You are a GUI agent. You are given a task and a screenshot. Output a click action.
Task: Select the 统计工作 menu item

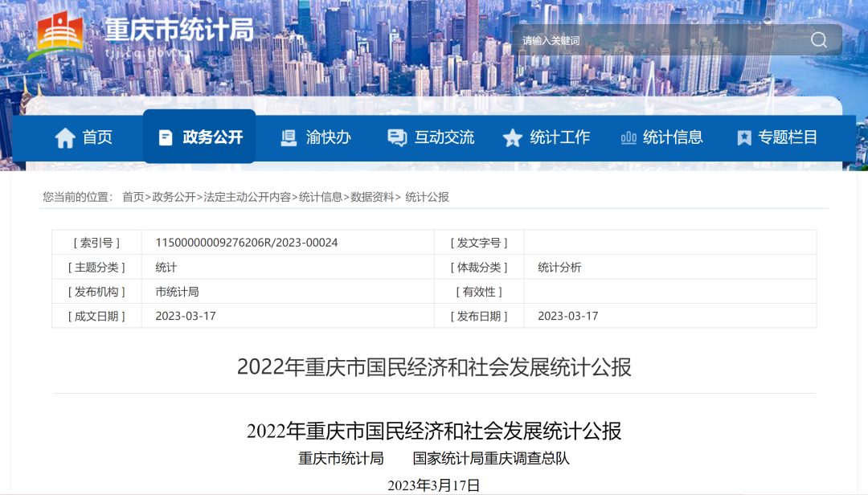point(546,137)
